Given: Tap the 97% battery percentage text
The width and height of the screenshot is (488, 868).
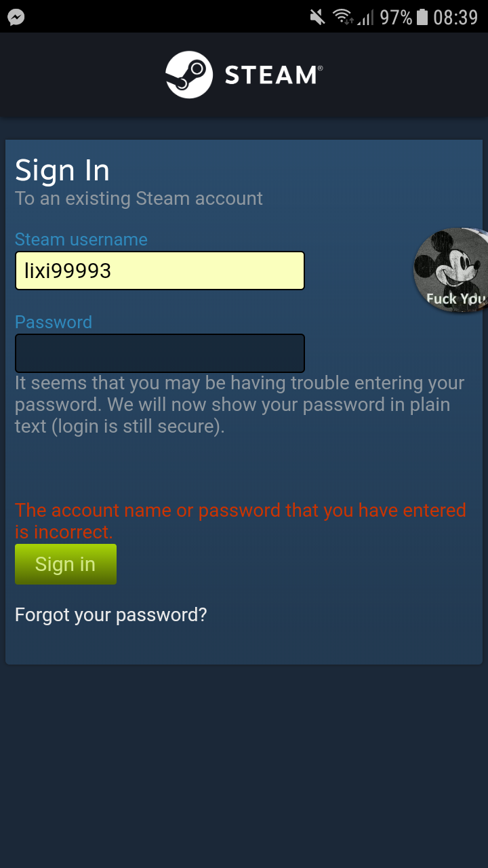Looking at the screenshot, I should pos(396,17).
